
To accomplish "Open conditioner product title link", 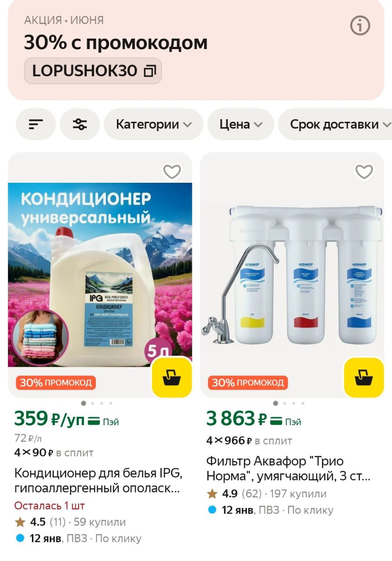I will point(98,481).
